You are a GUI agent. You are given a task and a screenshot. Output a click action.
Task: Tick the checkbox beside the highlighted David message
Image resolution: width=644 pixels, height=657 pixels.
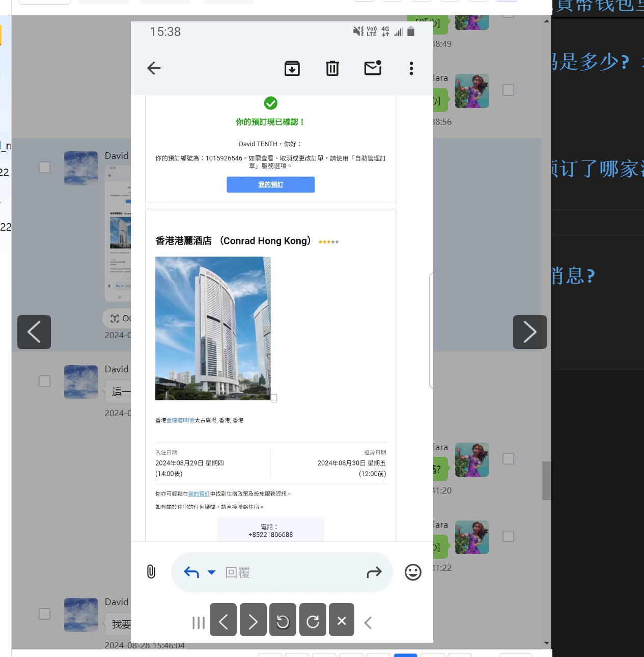[x=45, y=167]
